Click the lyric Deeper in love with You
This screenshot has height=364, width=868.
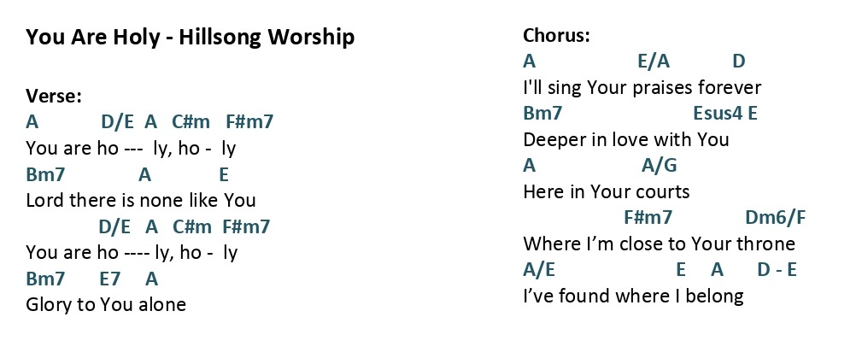click(625, 139)
